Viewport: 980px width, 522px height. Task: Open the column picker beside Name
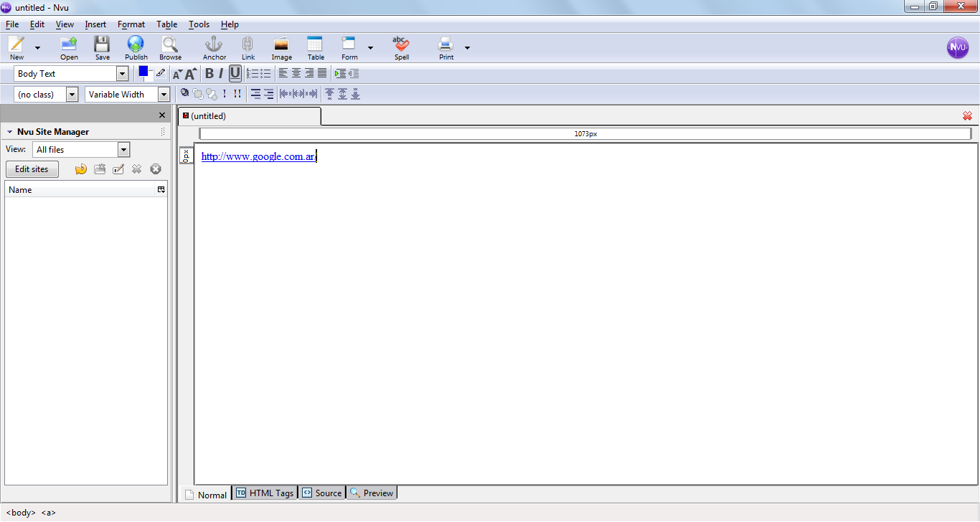[161, 190]
